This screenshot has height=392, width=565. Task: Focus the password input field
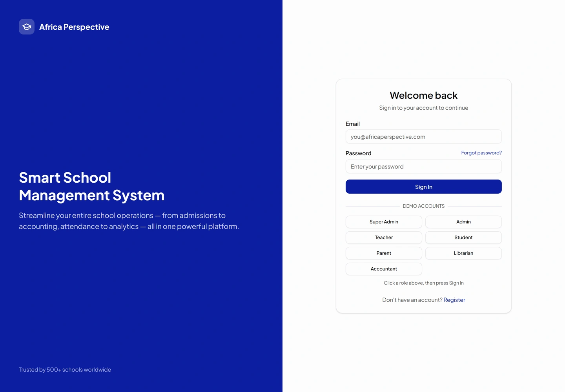click(x=423, y=167)
